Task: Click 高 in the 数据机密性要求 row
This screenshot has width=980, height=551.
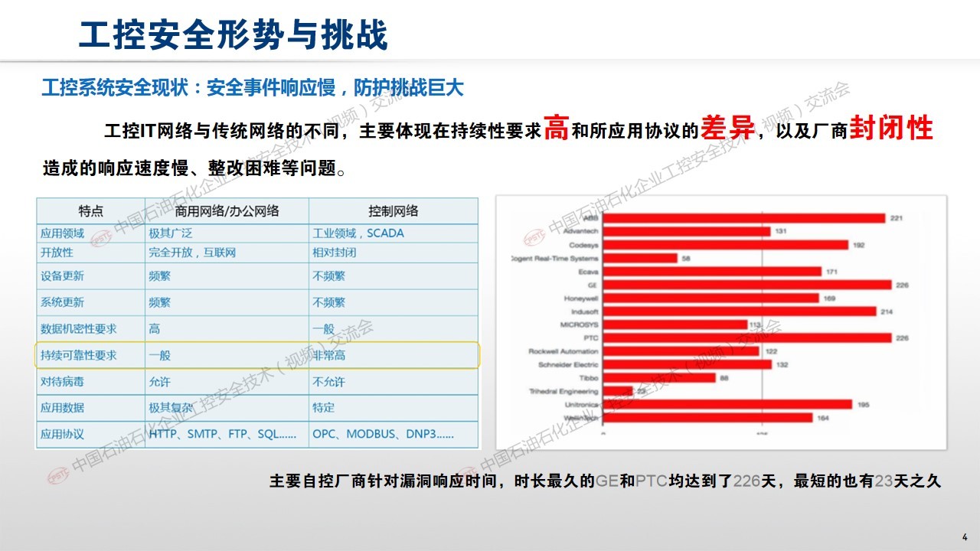Action: point(155,328)
